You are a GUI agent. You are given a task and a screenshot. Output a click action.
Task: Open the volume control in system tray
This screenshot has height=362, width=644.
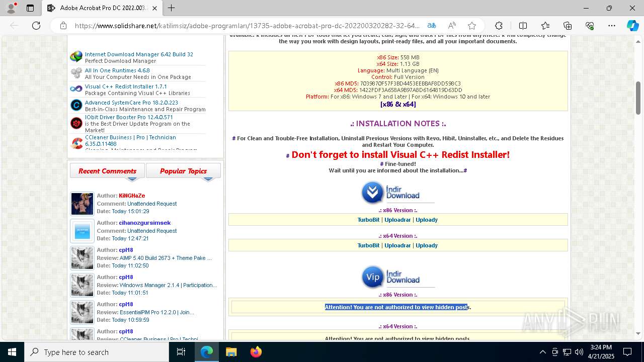579,352
